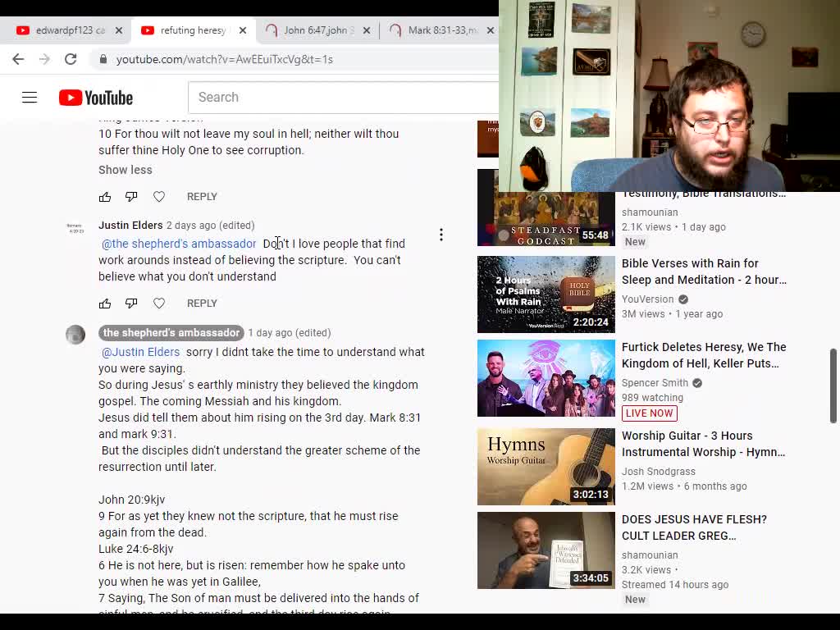The height and width of the screenshot is (630, 840).
Task: Open the shepherd's ambassador channel badge
Action: point(171,333)
